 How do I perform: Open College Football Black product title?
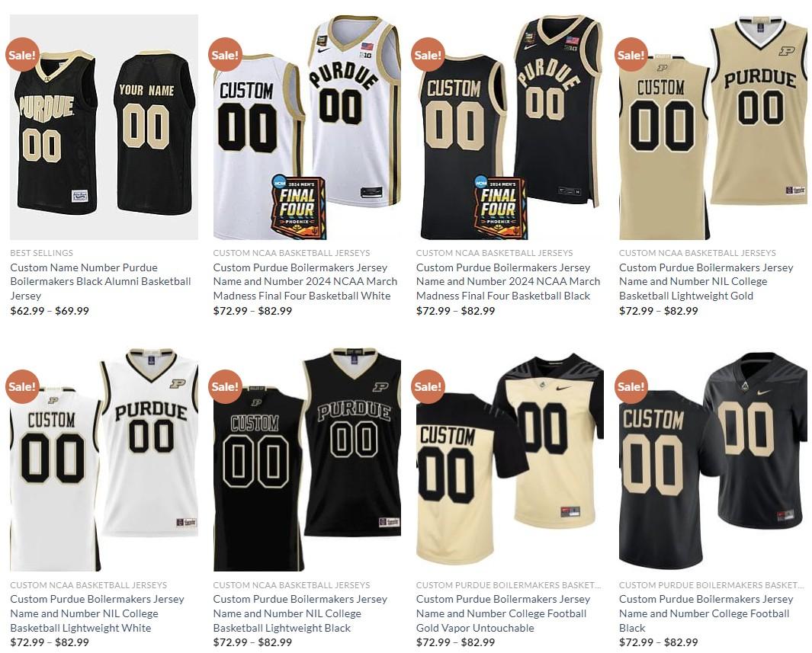pos(706,613)
